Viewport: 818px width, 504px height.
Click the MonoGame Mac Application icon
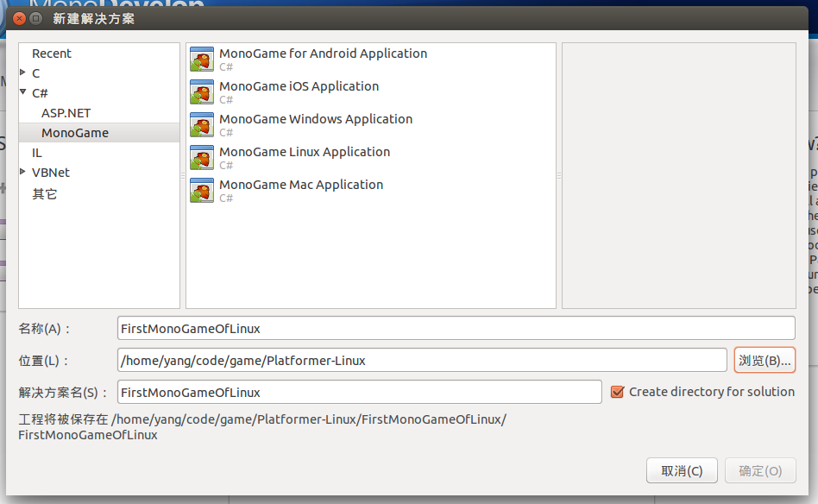[x=202, y=191]
